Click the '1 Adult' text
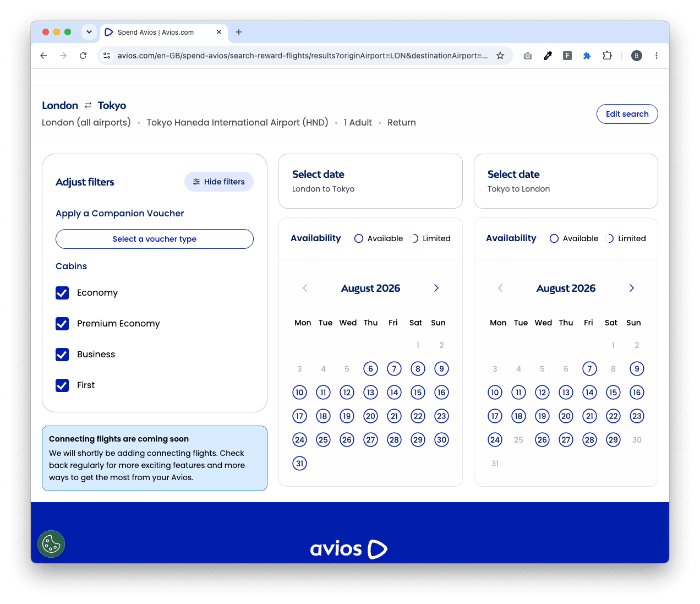700x604 pixels. pyautogui.click(x=358, y=122)
